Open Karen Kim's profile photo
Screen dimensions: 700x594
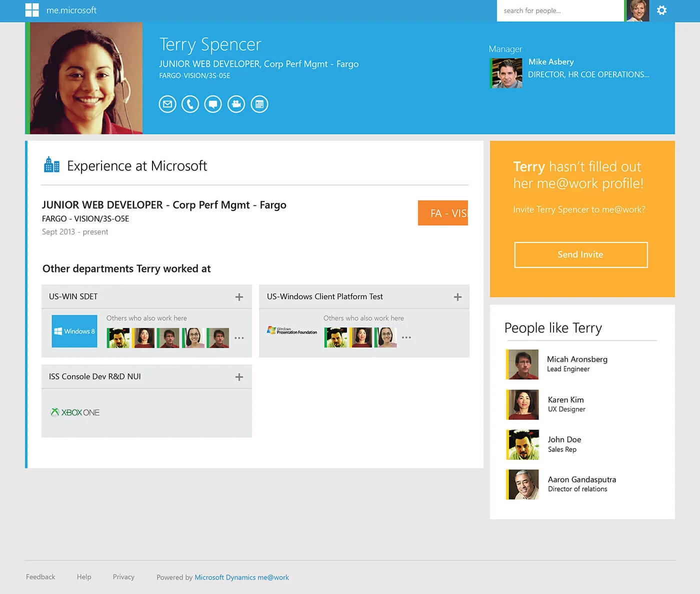tap(522, 404)
